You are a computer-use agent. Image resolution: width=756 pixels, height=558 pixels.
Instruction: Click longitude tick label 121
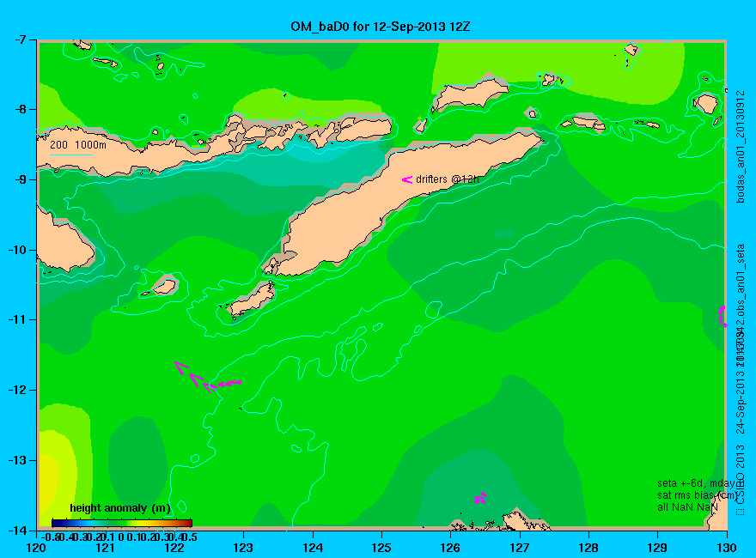pyautogui.click(x=106, y=548)
